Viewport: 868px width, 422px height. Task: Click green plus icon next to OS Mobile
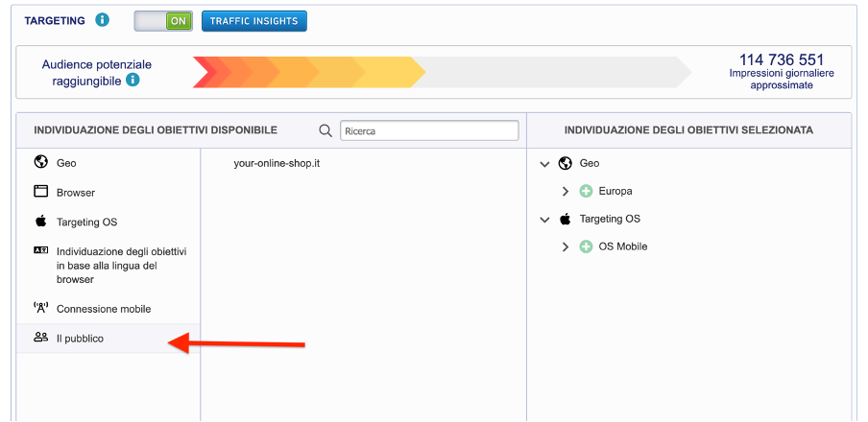click(x=586, y=246)
